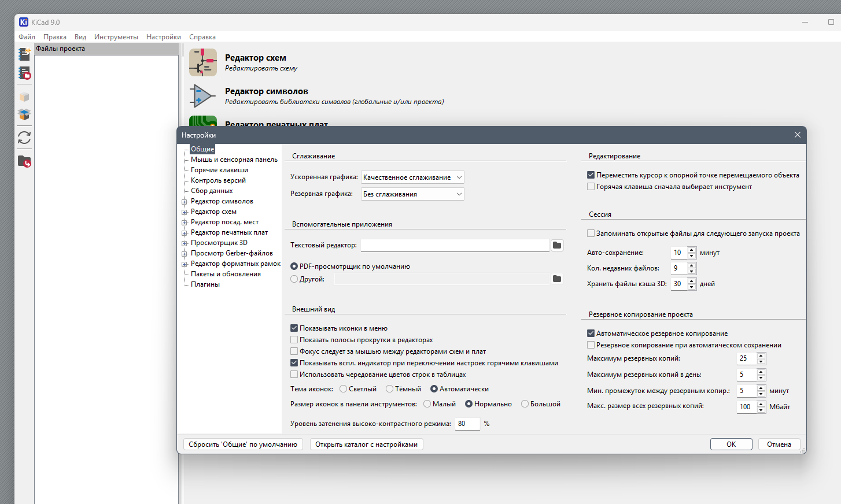
Task: Select 'Другой' PDF viewer radio button
Action: [x=294, y=279]
